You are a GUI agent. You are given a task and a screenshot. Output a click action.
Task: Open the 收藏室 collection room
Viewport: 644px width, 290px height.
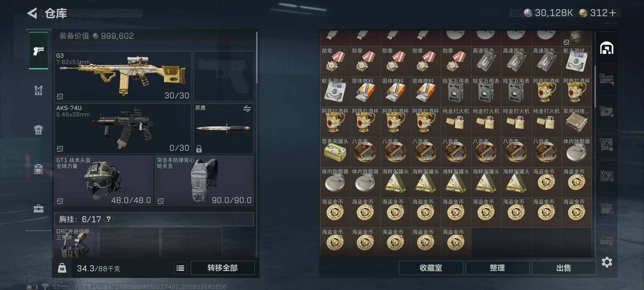[431, 268]
